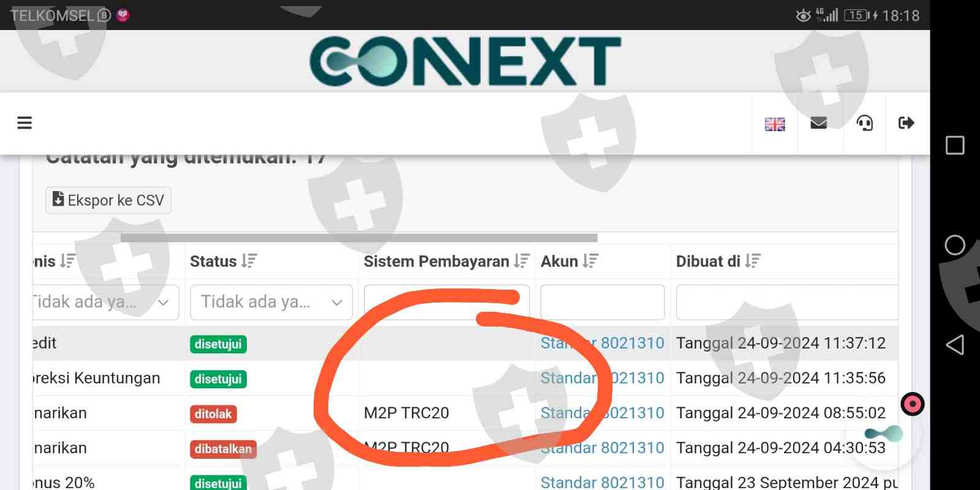980x490 pixels.
Task: Open Standar 8021310 link in 04:30:53 row
Action: (602, 448)
